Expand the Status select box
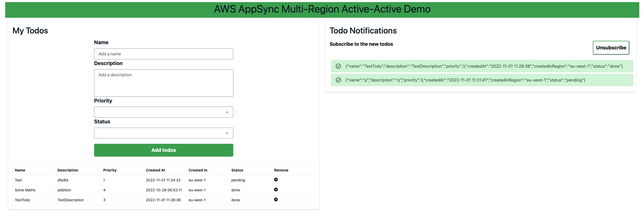The height and width of the screenshot is (218, 644). [164, 133]
